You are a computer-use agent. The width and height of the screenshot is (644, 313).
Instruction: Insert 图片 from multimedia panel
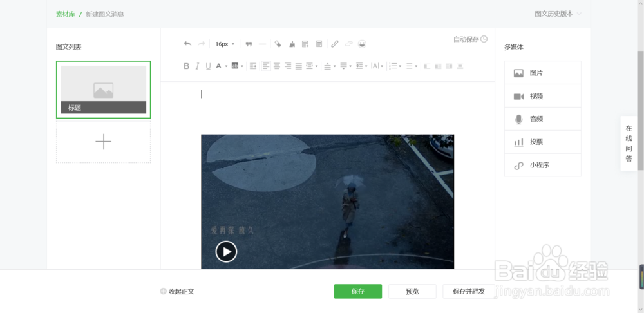point(542,73)
